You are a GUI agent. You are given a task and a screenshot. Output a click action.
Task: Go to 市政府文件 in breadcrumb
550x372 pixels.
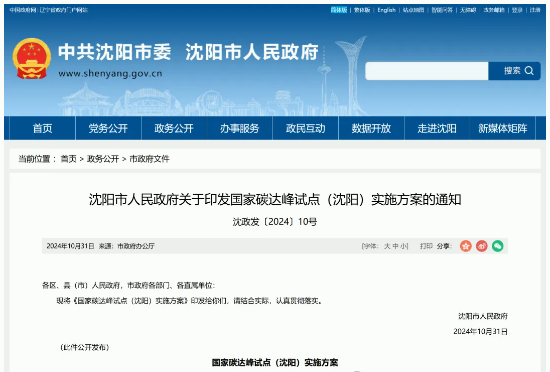click(x=149, y=159)
